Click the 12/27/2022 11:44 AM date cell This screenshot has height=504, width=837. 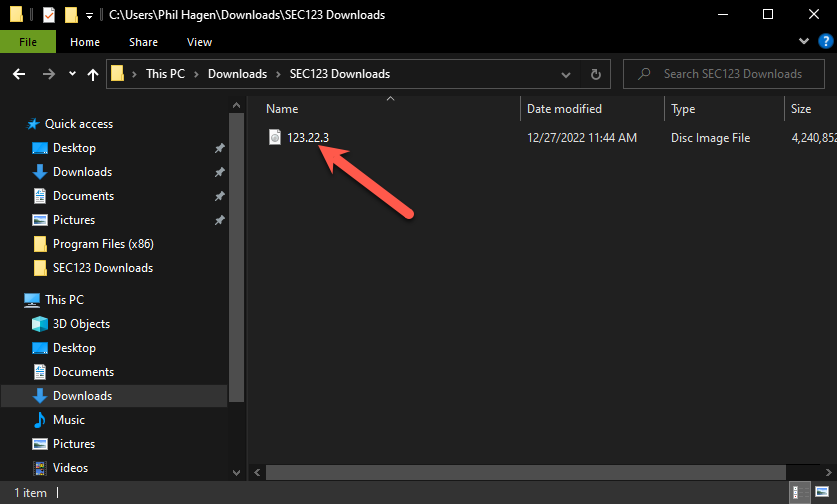click(582, 138)
